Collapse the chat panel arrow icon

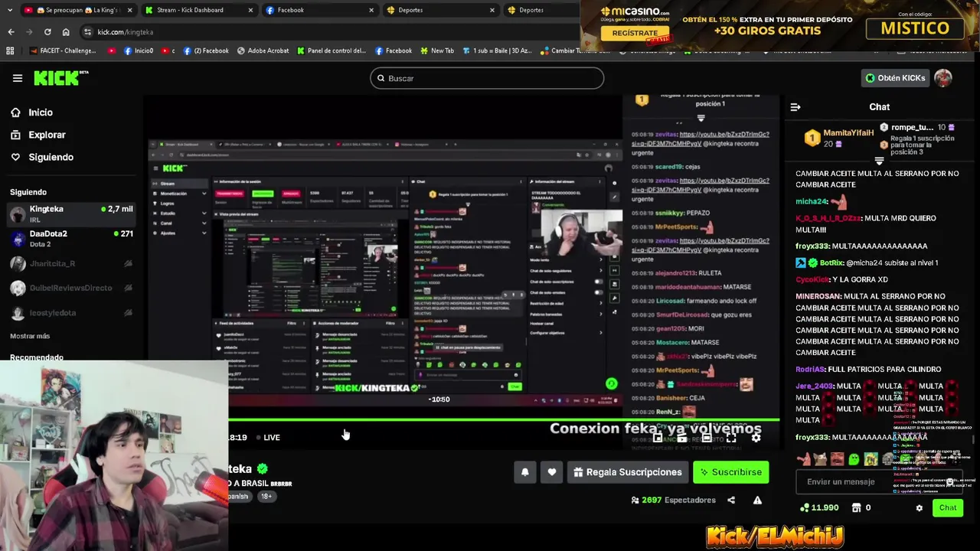pyautogui.click(x=795, y=107)
